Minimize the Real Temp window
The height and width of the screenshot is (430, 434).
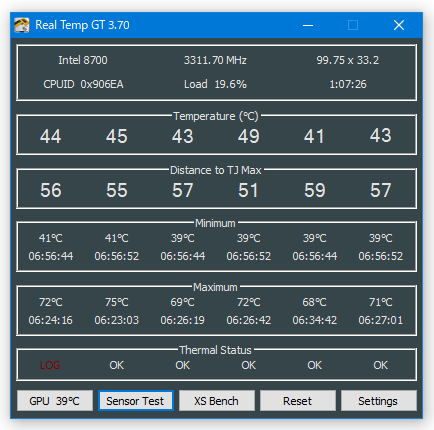point(308,25)
